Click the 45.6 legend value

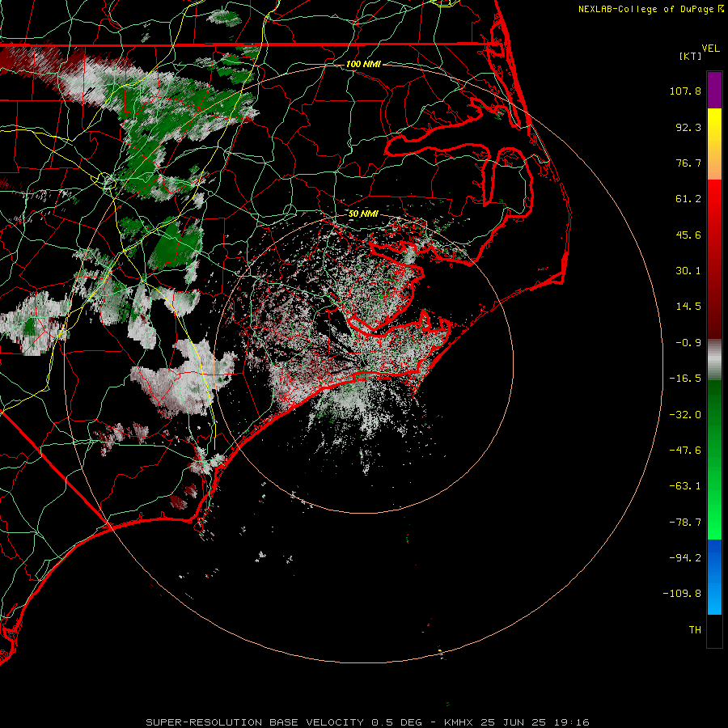[x=688, y=235]
